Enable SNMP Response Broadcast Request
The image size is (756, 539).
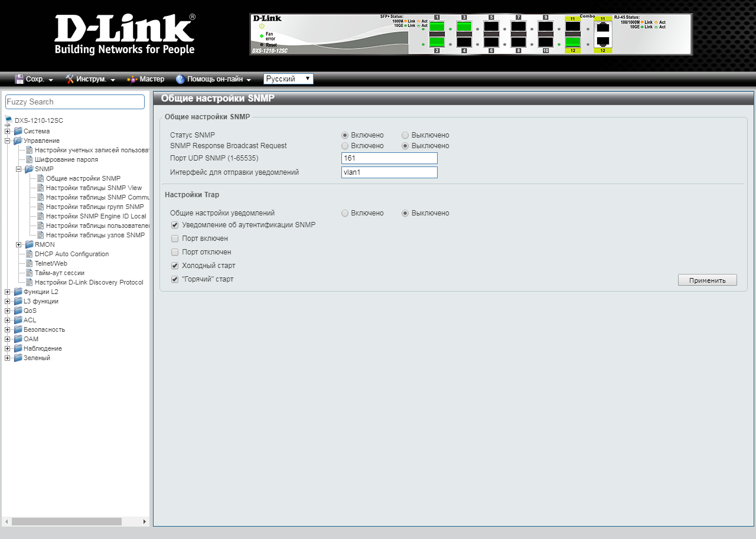(345, 146)
